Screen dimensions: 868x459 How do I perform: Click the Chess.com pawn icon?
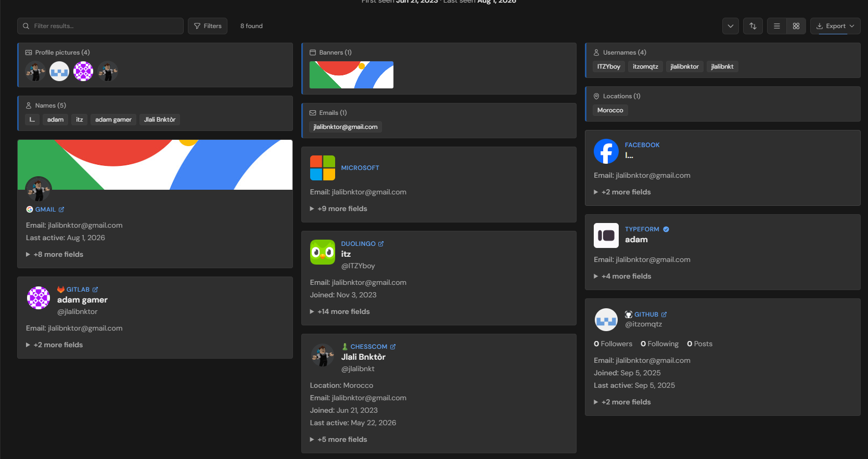click(345, 347)
